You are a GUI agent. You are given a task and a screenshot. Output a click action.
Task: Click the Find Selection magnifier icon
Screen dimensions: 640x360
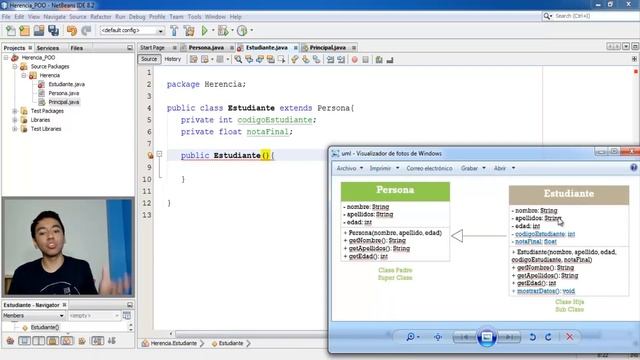tap(238, 60)
